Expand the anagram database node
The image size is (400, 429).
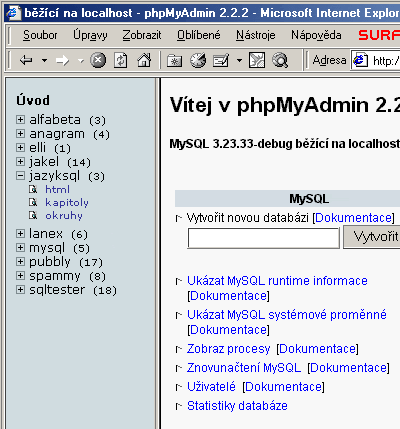pyautogui.click(x=20, y=133)
